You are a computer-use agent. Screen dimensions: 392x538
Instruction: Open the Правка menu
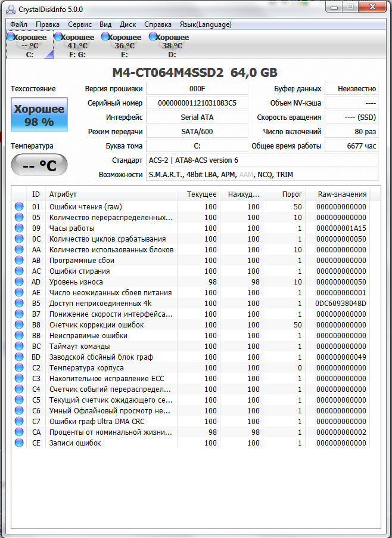[48, 24]
